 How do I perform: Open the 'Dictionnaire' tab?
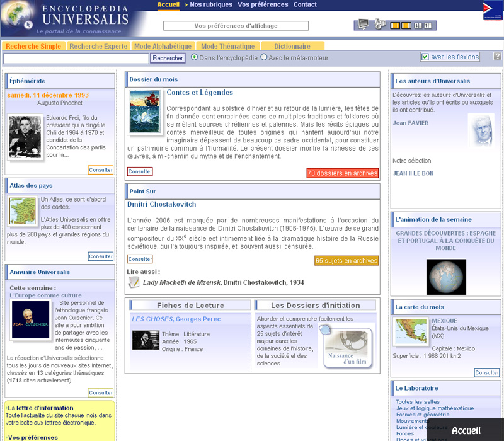point(292,46)
